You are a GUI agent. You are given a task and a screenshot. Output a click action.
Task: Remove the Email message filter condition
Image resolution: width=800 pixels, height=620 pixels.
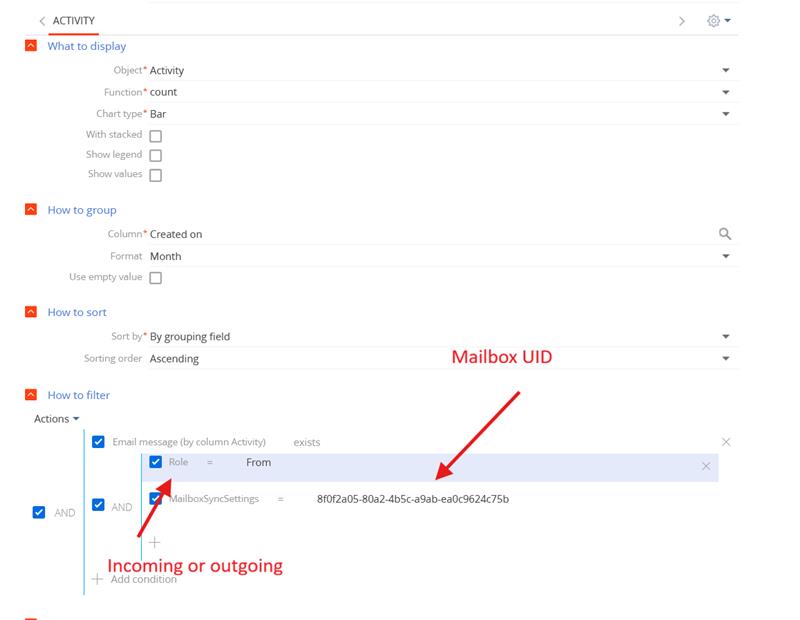pyautogui.click(x=726, y=442)
